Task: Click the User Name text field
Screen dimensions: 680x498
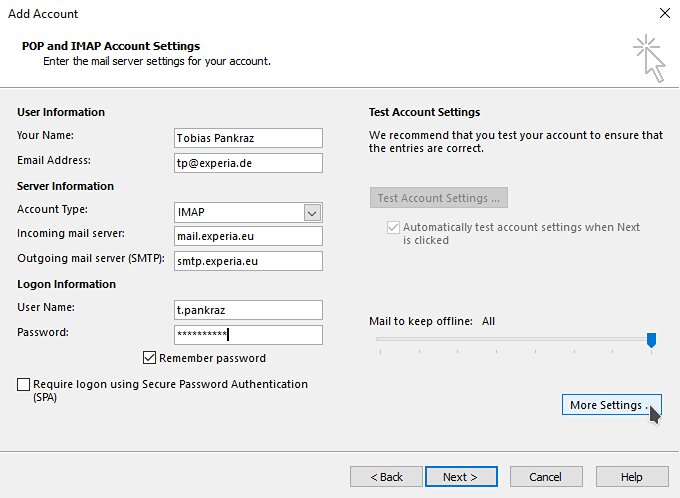Action: click(248, 310)
